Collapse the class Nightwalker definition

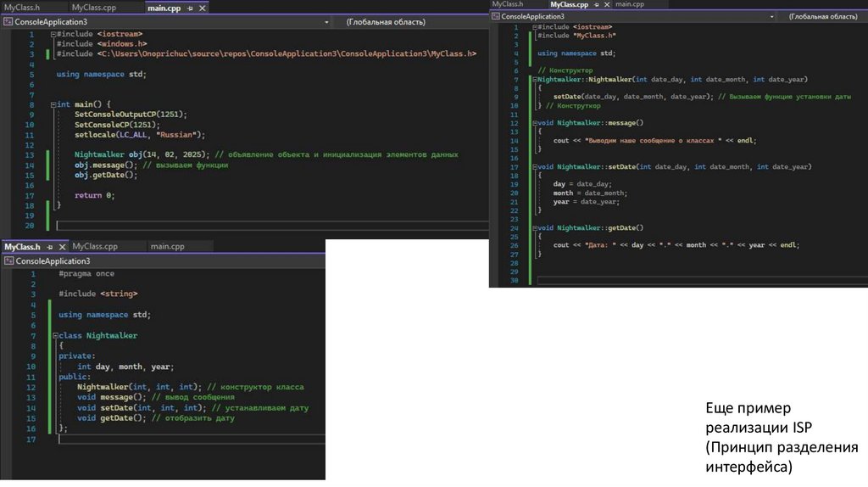[x=55, y=336]
